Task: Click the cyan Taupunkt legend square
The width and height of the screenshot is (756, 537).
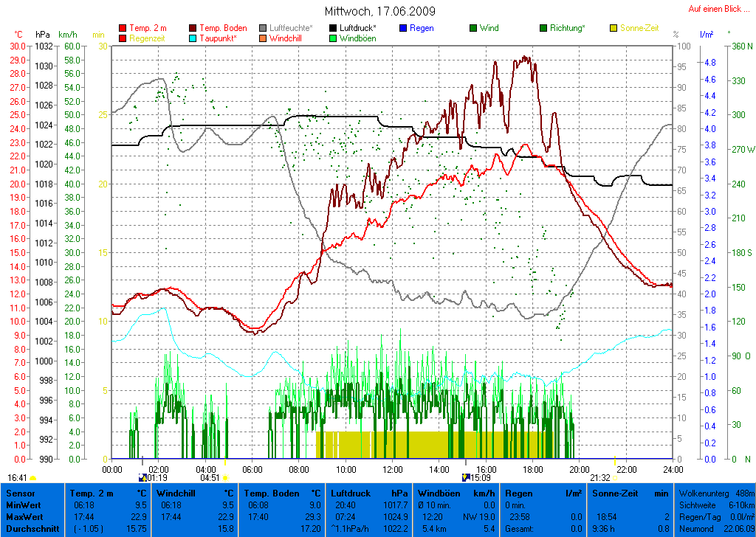Action: pyautogui.click(x=193, y=38)
